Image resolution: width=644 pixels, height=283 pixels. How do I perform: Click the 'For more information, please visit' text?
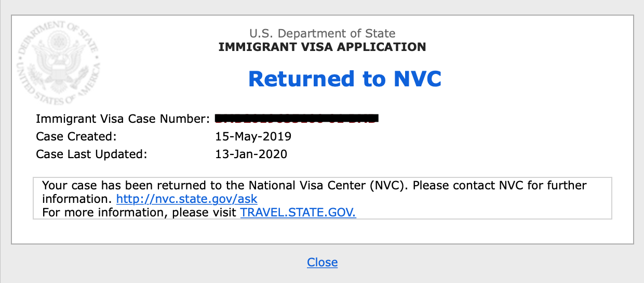click(139, 212)
